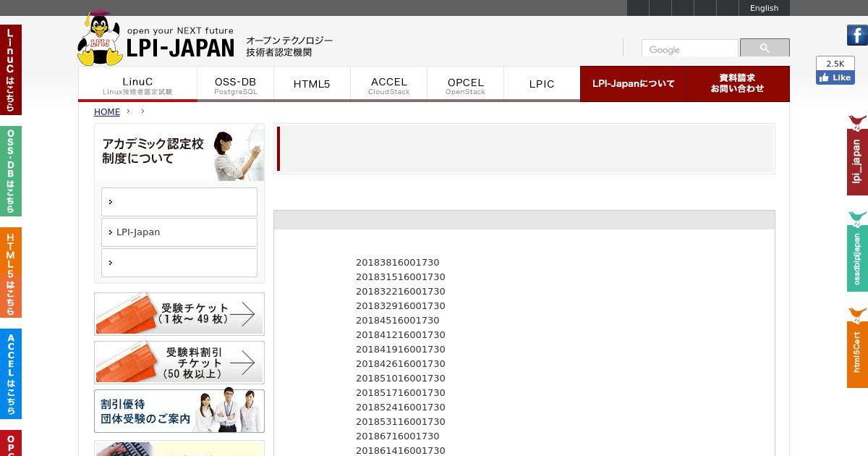Click 資料請求 お問い合わせ button

pos(738,84)
